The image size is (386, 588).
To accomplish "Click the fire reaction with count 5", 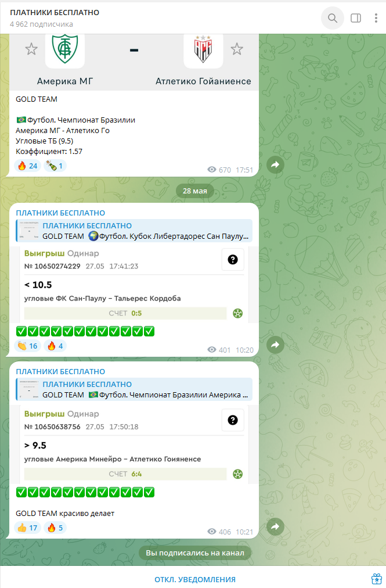I will [x=55, y=528].
